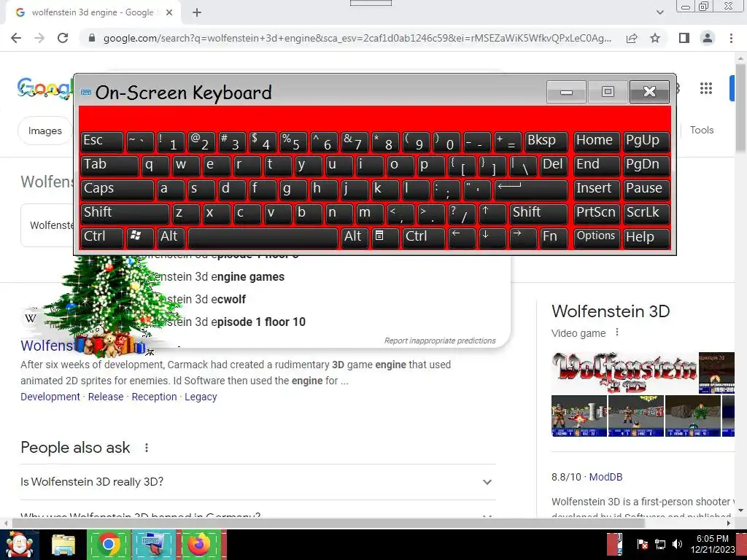Screen dimensions: 747x560
Task: Open the Legacy link
Action: (201, 397)
